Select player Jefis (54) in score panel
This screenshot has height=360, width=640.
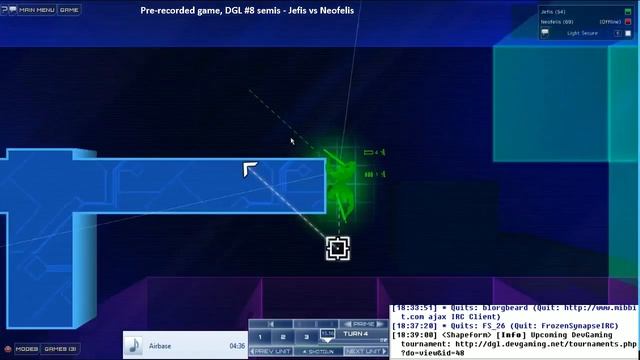click(x=553, y=12)
